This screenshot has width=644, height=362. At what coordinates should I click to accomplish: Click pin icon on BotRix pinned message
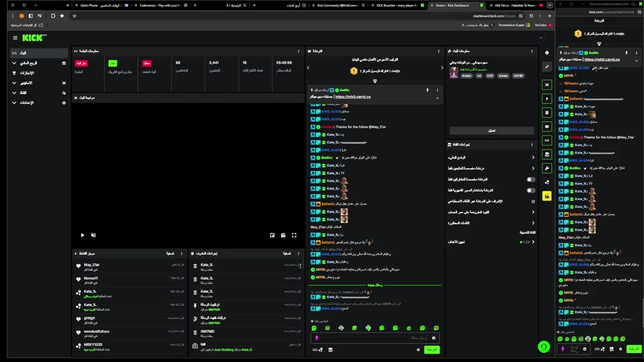[x=427, y=90]
